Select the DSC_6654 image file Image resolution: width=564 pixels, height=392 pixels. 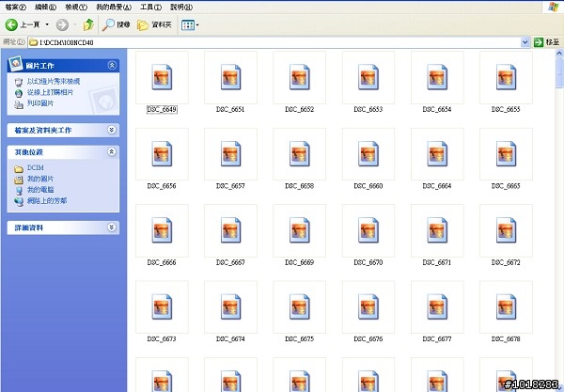point(437,83)
